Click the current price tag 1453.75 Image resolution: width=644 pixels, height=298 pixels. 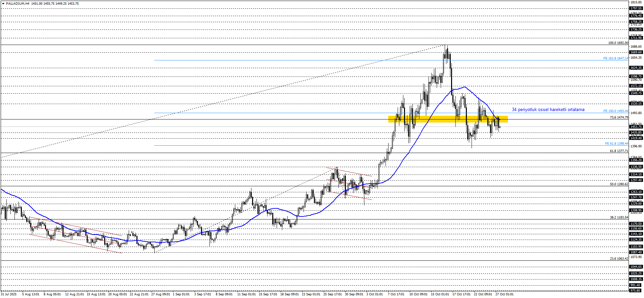point(636,127)
